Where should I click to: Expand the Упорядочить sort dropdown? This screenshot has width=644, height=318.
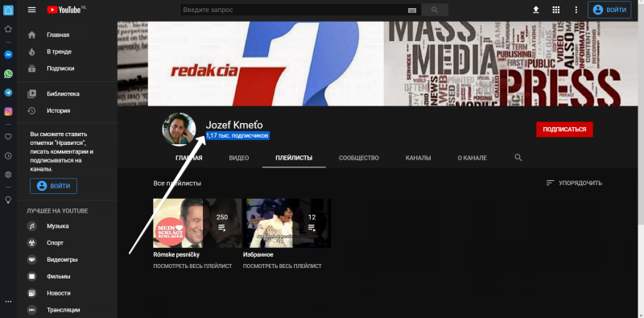(x=574, y=183)
